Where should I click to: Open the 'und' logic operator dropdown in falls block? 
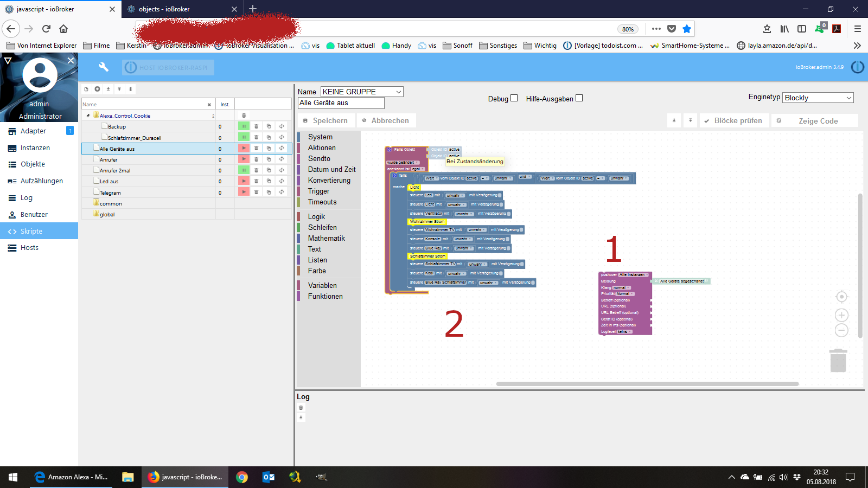coord(524,177)
